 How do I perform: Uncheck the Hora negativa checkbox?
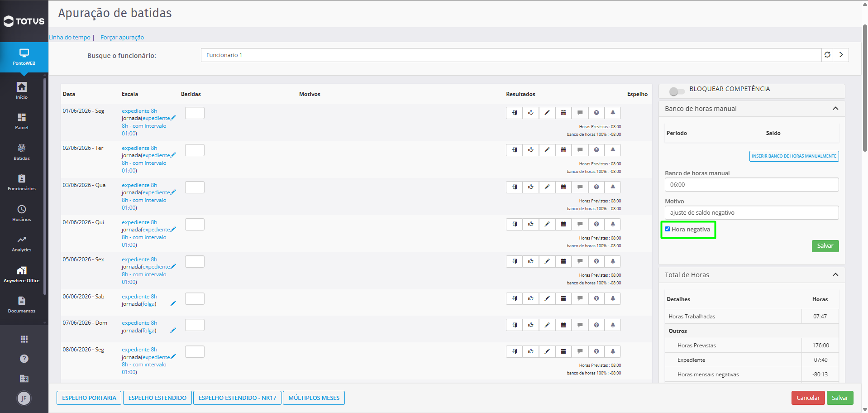[x=667, y=229]
